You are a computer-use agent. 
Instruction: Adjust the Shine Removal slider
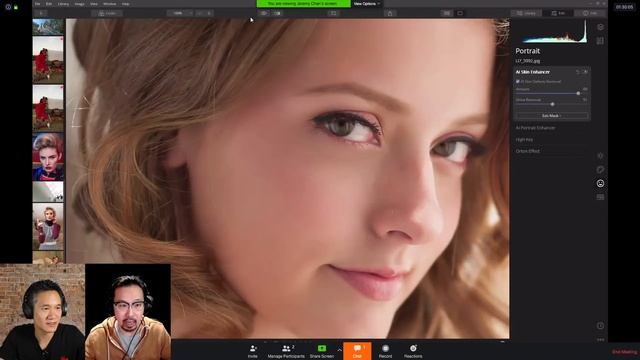click(x=551, y=104)
